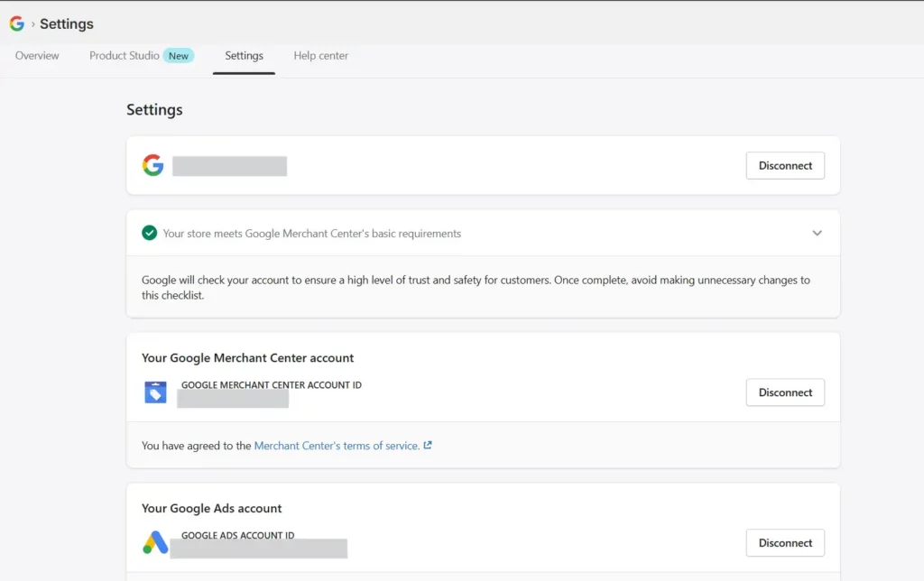
Task: Click the Google Merchant Center tag icon
Action: pyautogui.click(x=155, y=392)
